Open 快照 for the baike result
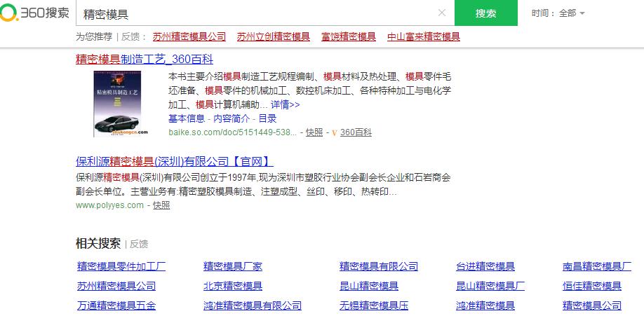644x323 pixels. coord(314,132)
